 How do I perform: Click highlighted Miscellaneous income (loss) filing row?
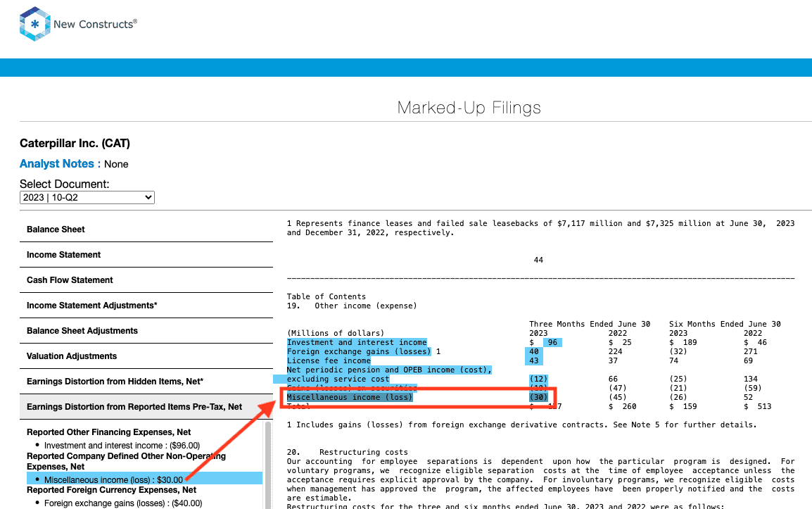pyautogui.click(x=350, y=398)
